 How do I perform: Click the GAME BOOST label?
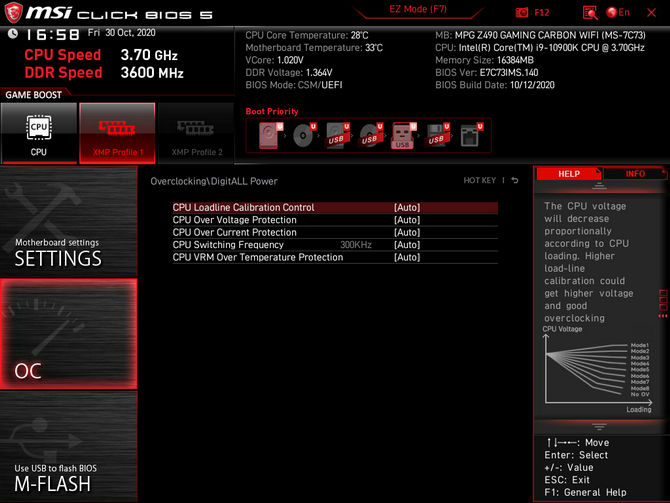point(33,95)
